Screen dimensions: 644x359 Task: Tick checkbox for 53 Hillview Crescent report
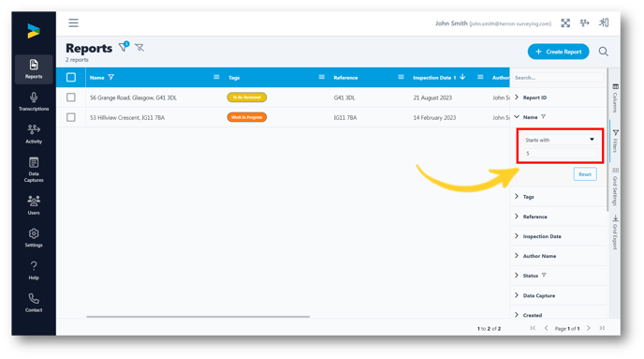pyautogui.click(x=71, y=117)
